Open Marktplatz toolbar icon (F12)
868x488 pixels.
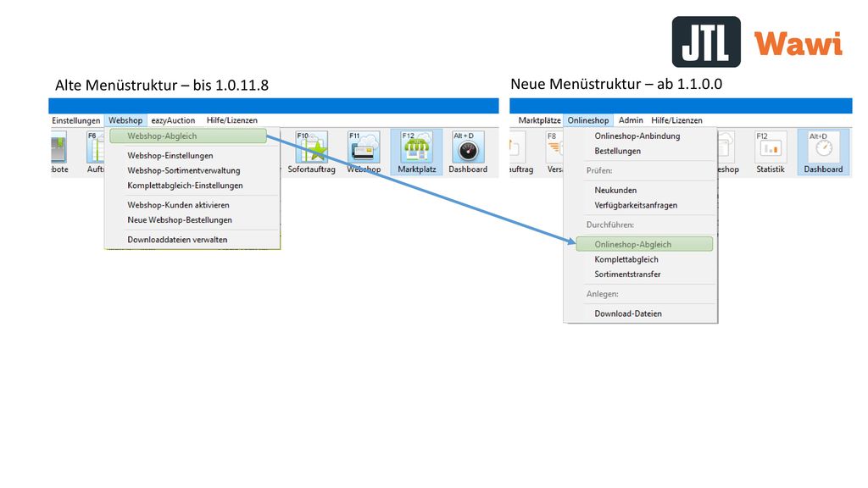point(416,152)
